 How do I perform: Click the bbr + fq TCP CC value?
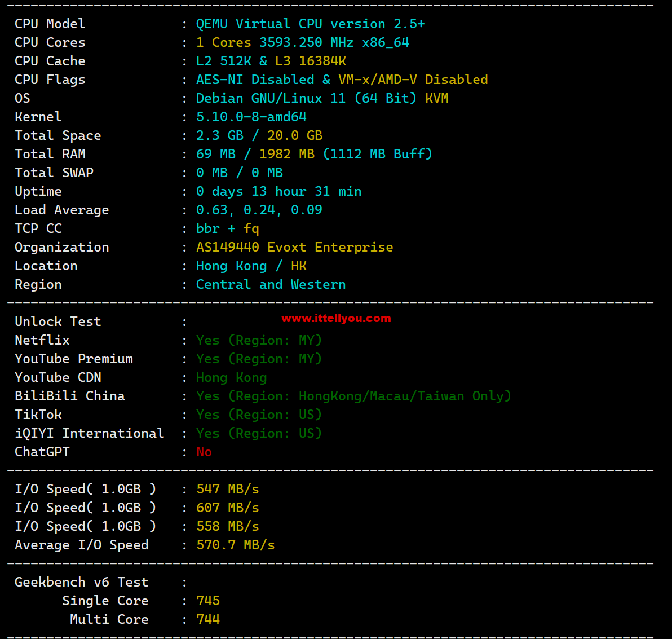pos(228,228)
